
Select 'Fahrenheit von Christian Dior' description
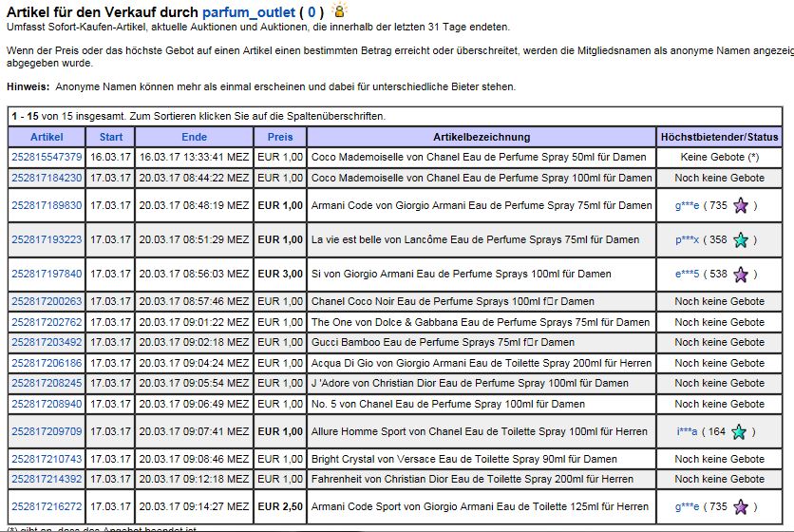[472, 480]
